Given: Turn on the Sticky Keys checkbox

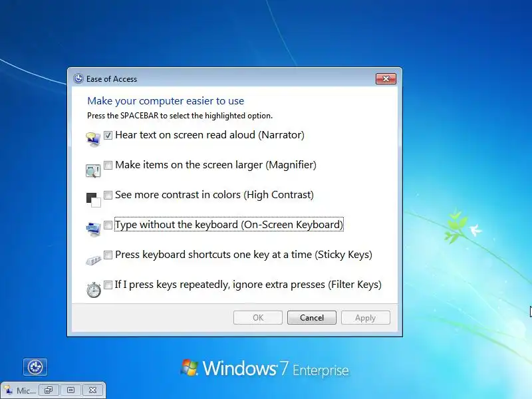Looking at the screenshot, I should tap(108, 255).
